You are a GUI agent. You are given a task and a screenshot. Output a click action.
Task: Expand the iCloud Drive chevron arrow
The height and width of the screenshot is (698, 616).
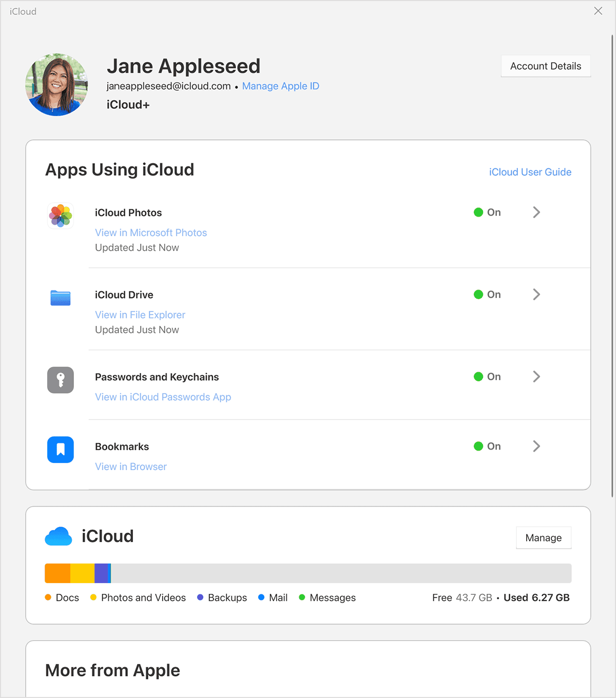tap(536, 295)
